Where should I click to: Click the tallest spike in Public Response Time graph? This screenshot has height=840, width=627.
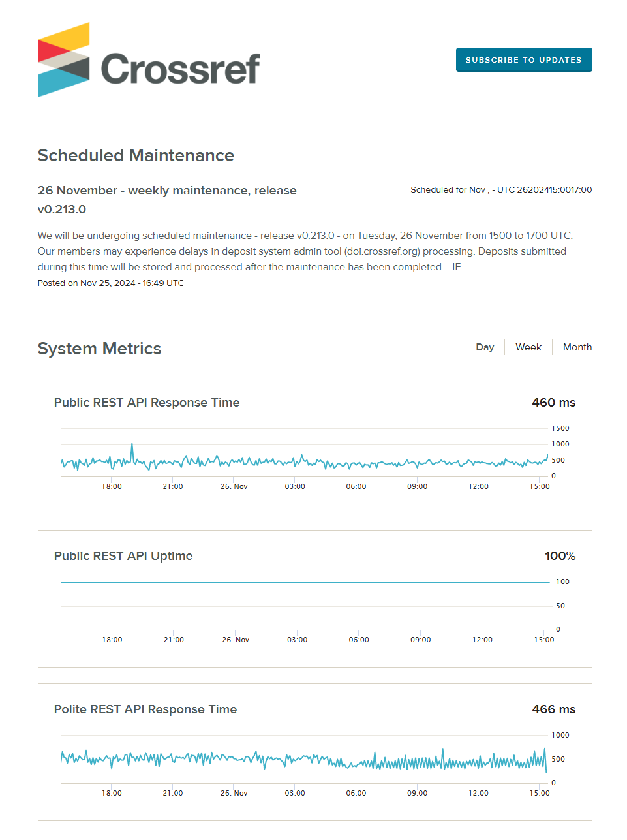(132, 445)
